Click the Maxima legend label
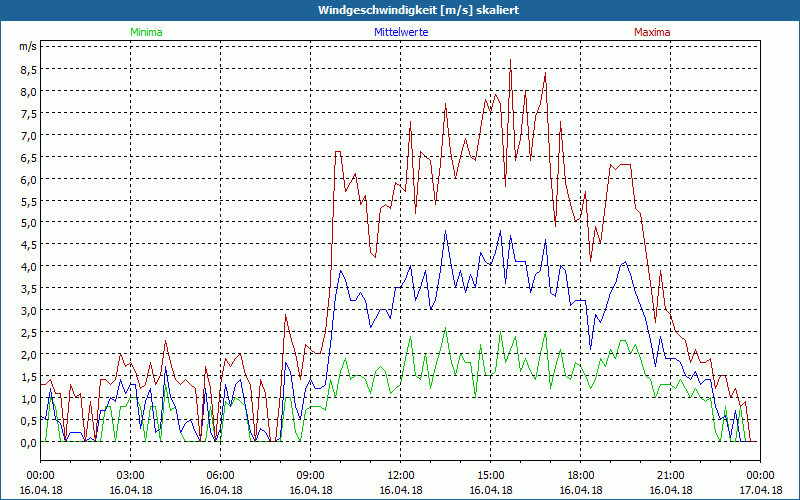 [652, 32]
